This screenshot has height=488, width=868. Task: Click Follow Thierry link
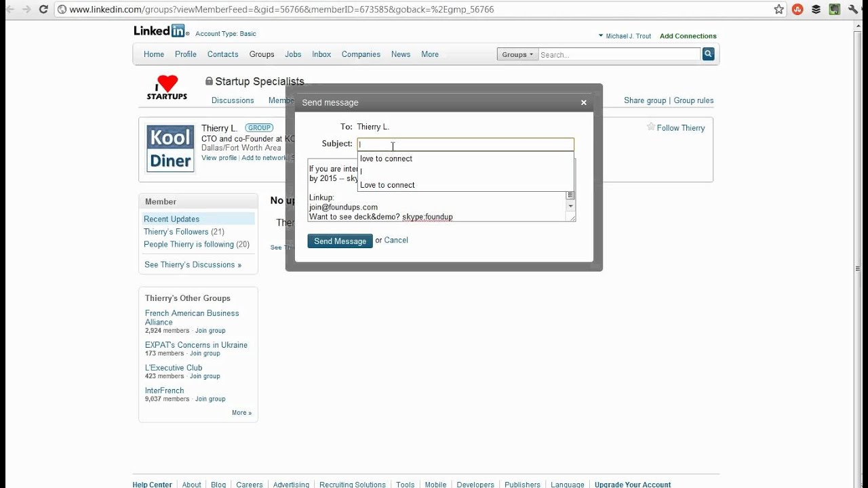(x=681, y=128)
